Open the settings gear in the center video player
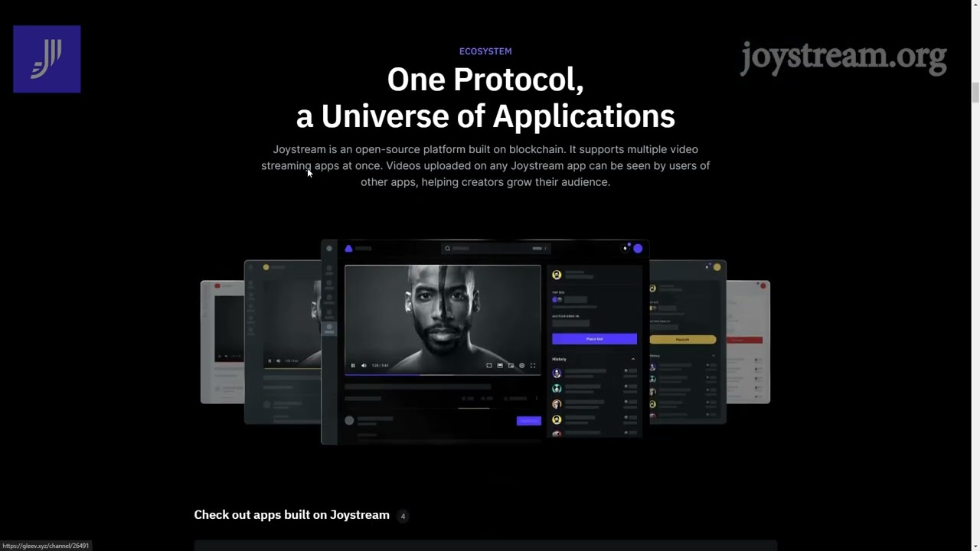The image size is (980, 551). click(522, 366)
